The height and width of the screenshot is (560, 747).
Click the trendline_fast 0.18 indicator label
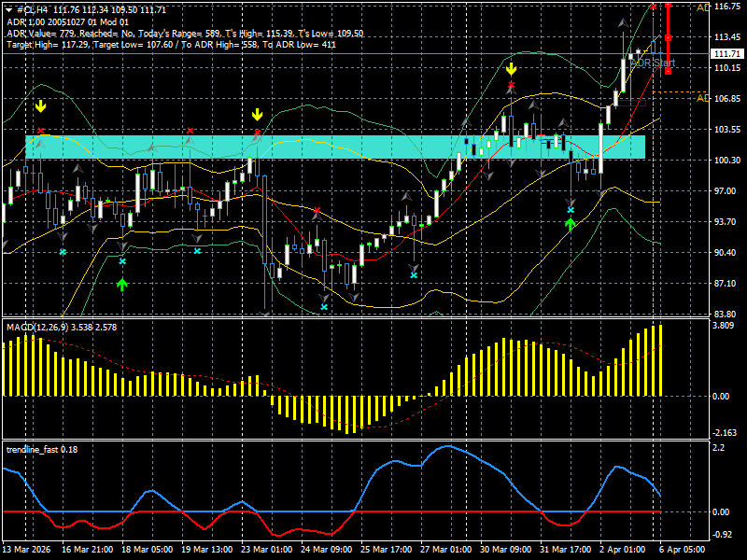(42, 450)
